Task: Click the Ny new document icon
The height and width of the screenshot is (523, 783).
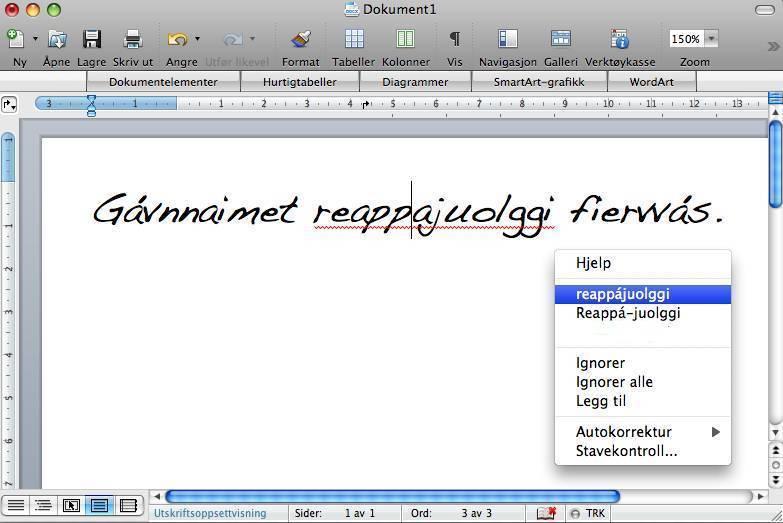Action: click(16, 39)
